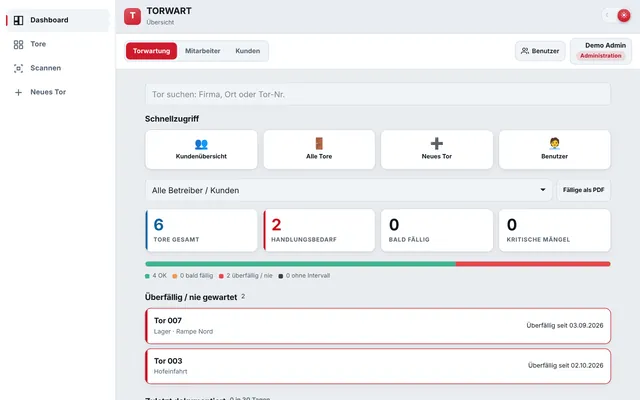640x400 pixels.
Task: Click the plus icon beside Neues Tor in sidebar
Action: pyautogui.click(x=18, y=92)
